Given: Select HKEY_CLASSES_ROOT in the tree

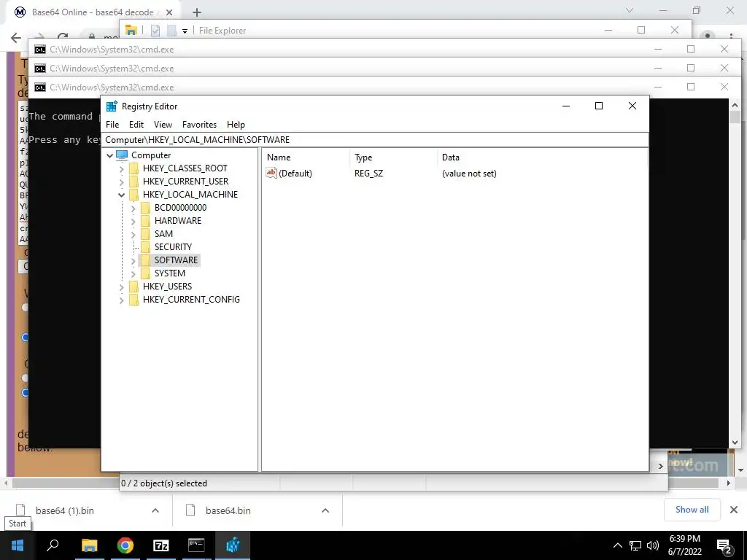Looking at the screenshot, I should point(185,168).
